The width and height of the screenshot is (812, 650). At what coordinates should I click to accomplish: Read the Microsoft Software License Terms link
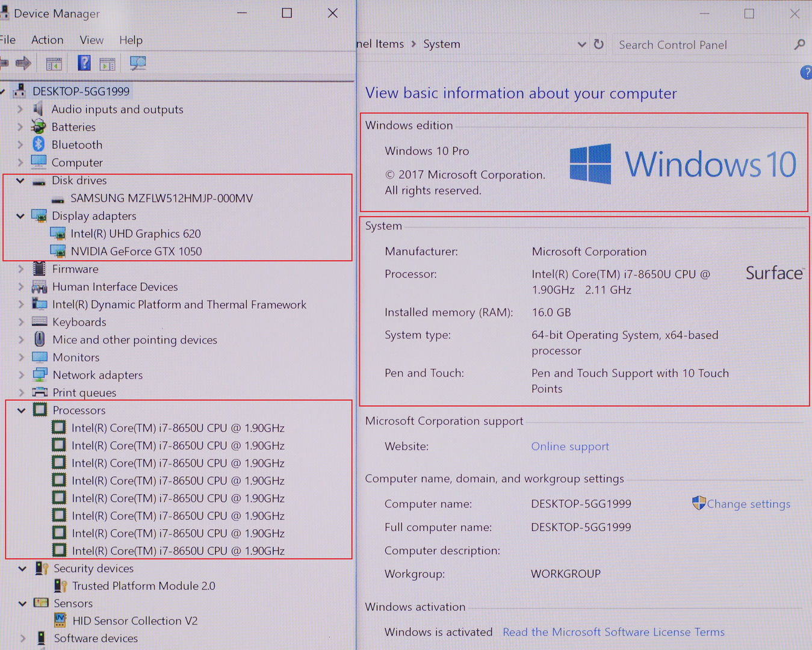[x=613, y=632]
